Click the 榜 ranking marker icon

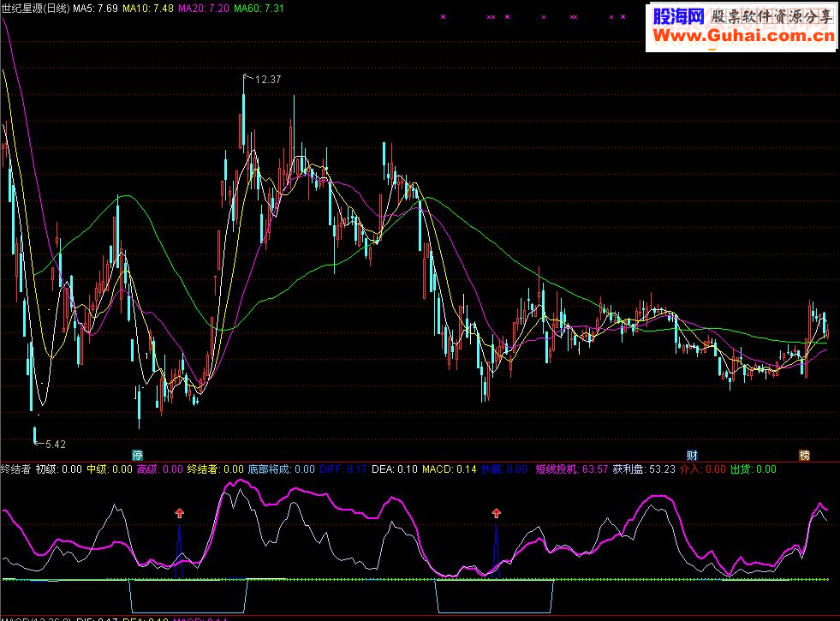point(805,456)
